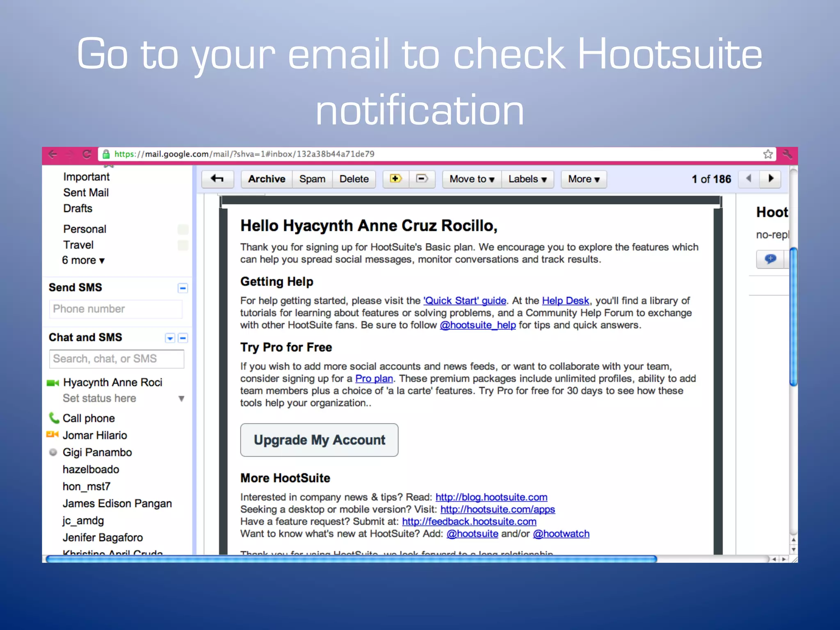840x630 pixels.
Task: Open feedback.hootsuite.com link
Action: [469, 522]
